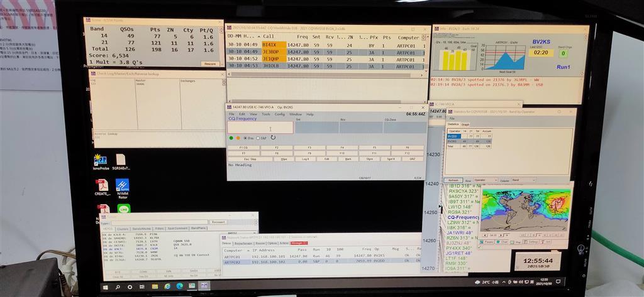This screenshot has width=644, height=297.
Task: Open the File menu in Entry window
Action: (x=231, y=114)
